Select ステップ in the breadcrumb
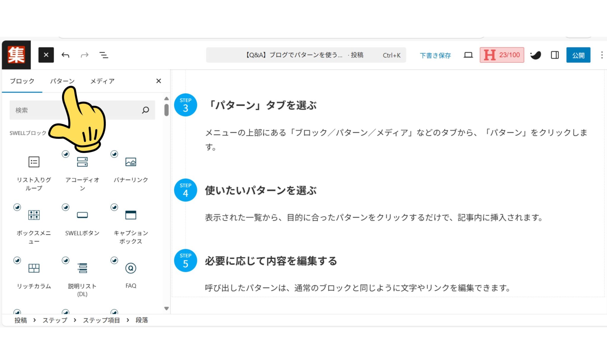The image size is (607, 364). click(x=55, y=320)
